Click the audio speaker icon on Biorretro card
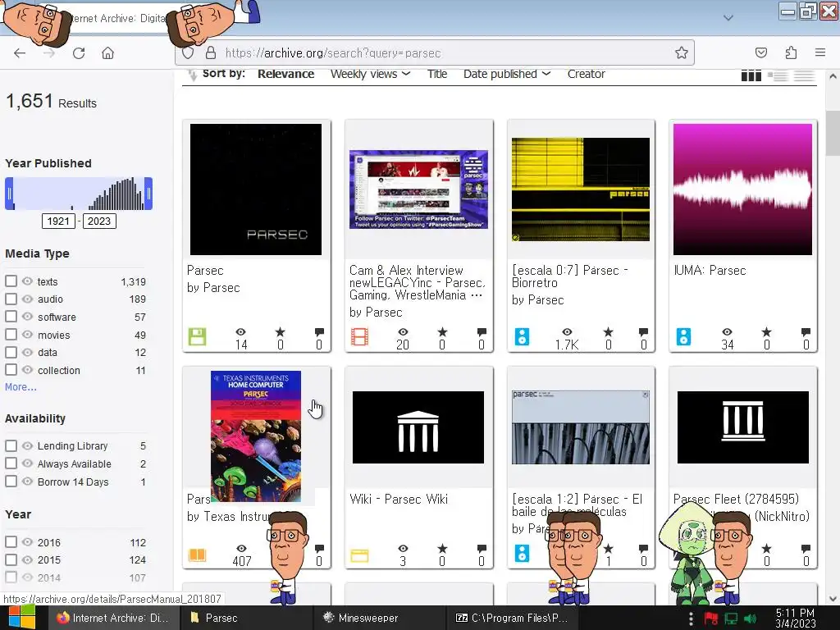Screen dimensions: 840x630 pos(522,336)
